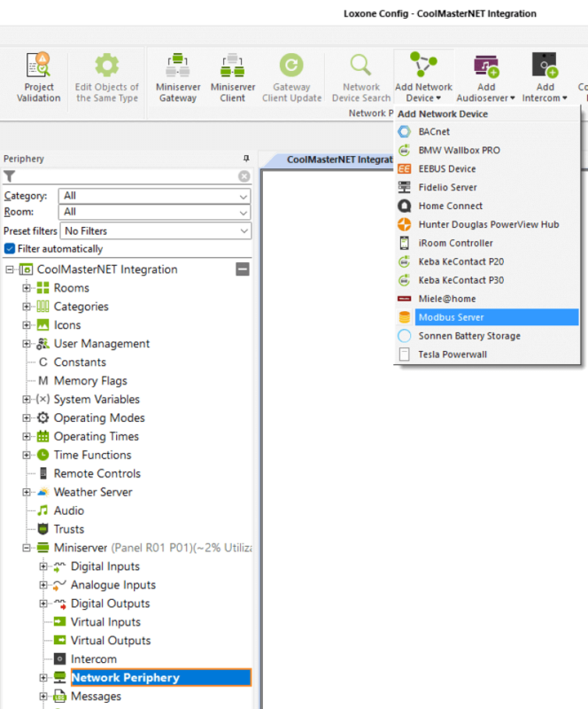Image resolution: width=588 pixels, height=709 pixels.
Task: Open Add Audioserver toolbar button
Action: [x=486, y=66]
